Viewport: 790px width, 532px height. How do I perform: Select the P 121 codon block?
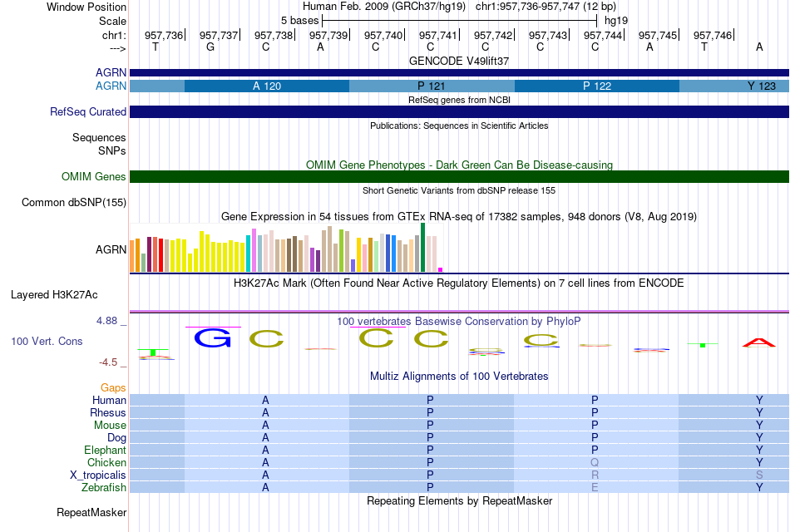432,86
